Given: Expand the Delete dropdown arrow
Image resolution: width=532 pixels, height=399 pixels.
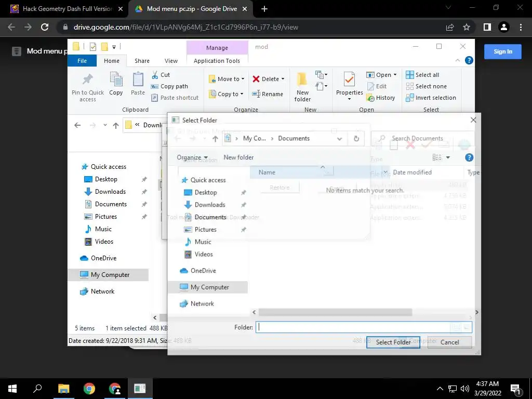Looking at the screenshot, I should [x=283, y=79].
